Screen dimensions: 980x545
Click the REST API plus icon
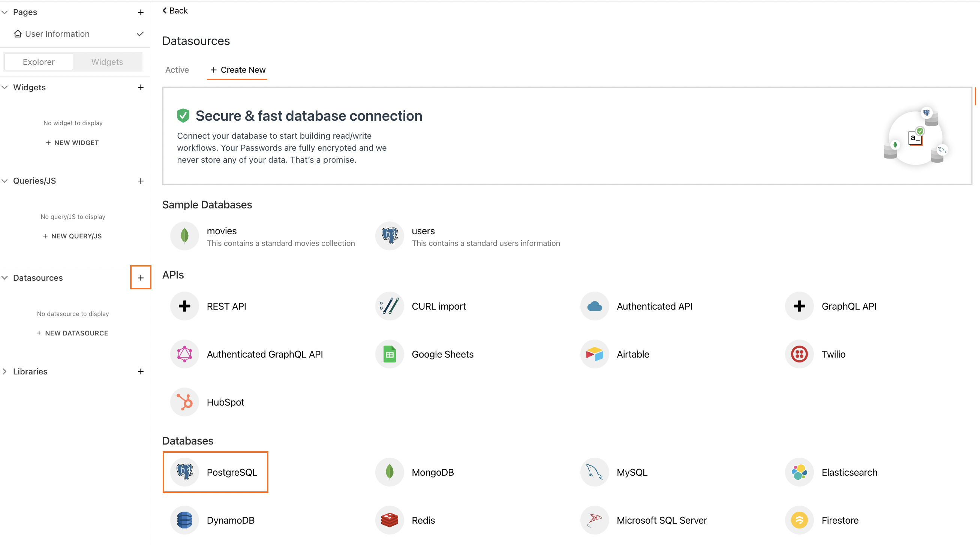(184, 306)
